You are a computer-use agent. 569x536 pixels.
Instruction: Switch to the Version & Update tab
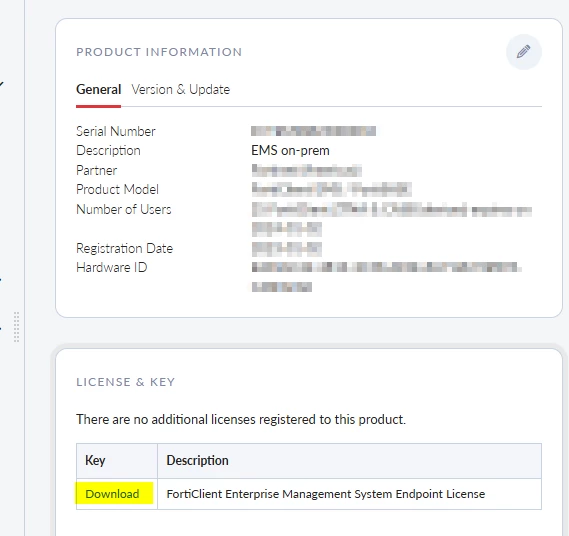180,89
